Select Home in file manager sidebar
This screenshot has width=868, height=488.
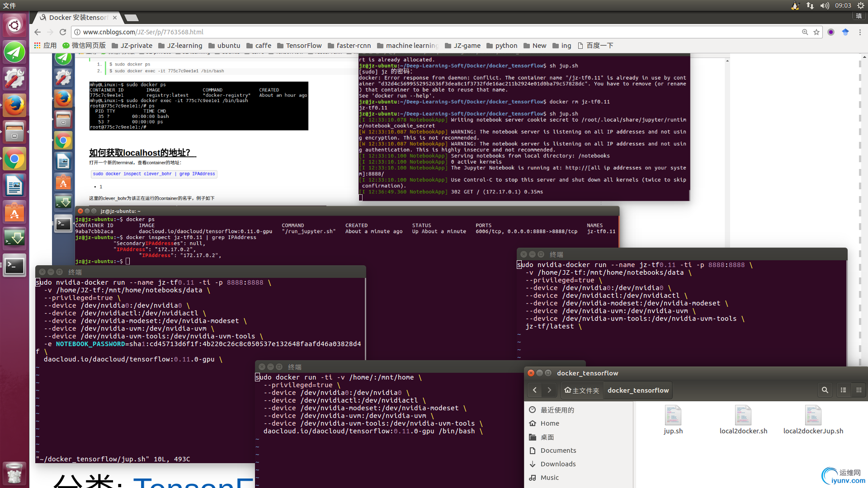coord(579,423)
